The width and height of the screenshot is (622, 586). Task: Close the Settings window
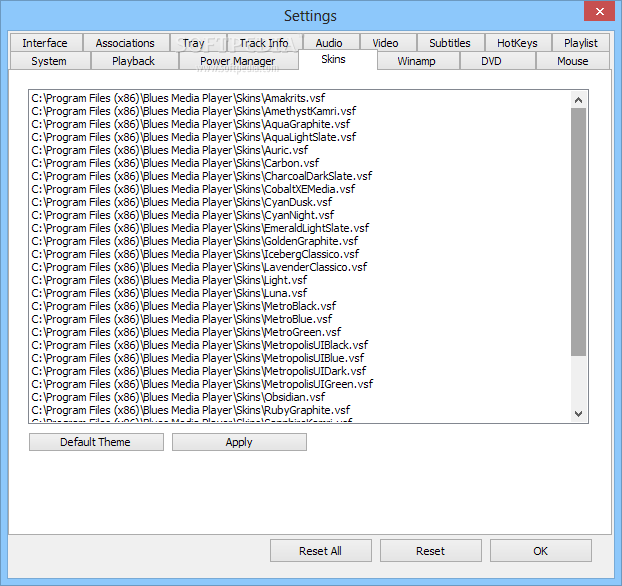click(599, 11)
